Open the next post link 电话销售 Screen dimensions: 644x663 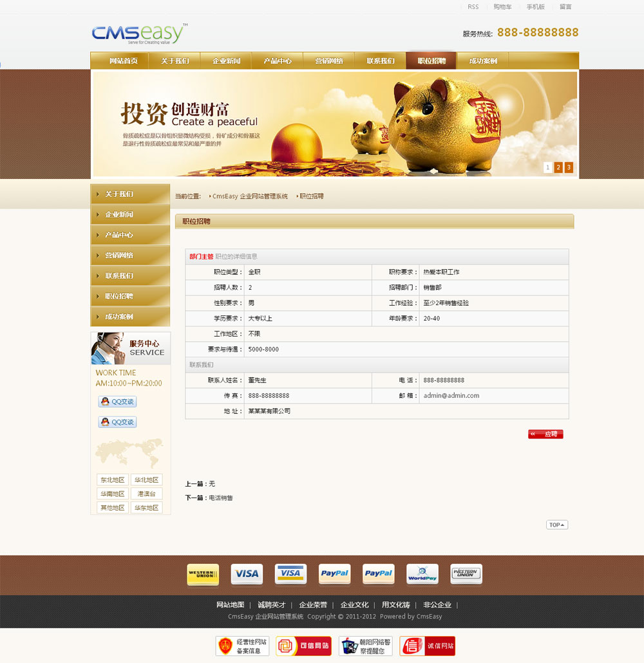point(221,498)
